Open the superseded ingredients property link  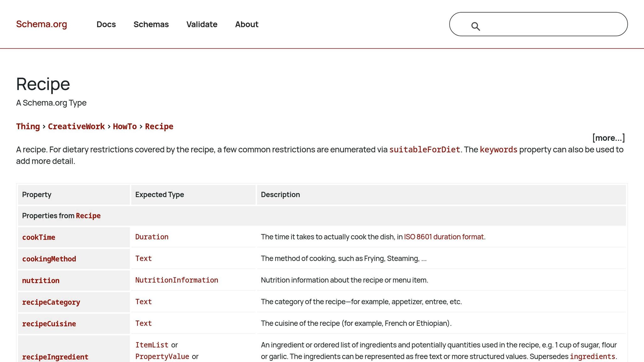592,356
